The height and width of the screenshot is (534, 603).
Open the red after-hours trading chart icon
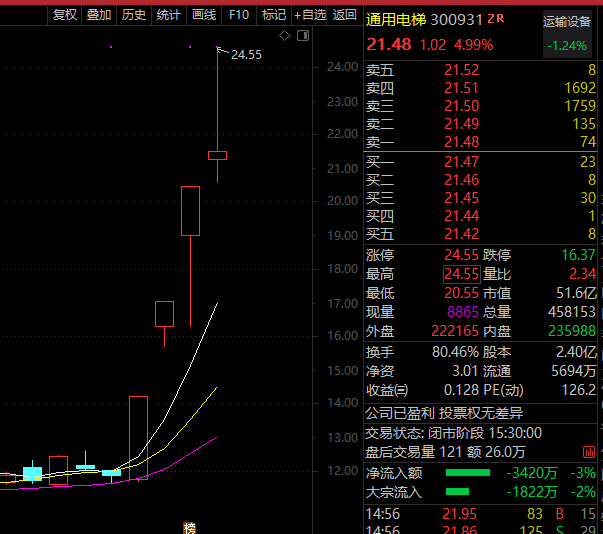pos(589,452)
